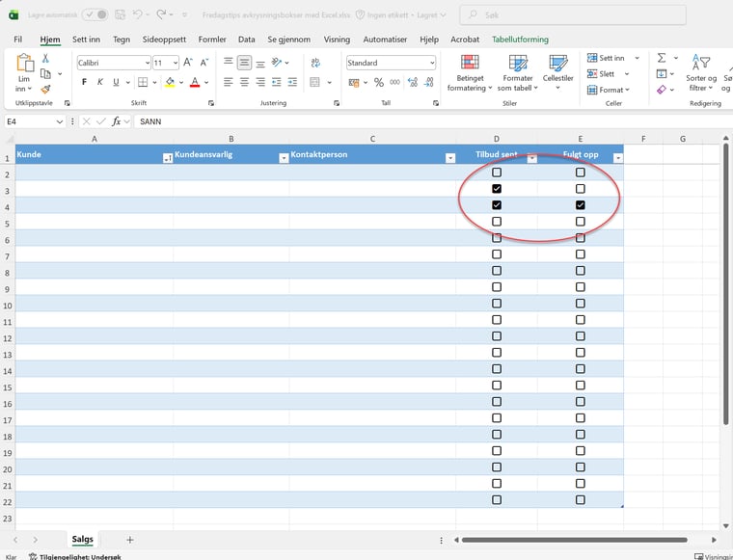Select the Salgs sheet tab
Viewport: 733px width, 560px height.
(82, 539)
